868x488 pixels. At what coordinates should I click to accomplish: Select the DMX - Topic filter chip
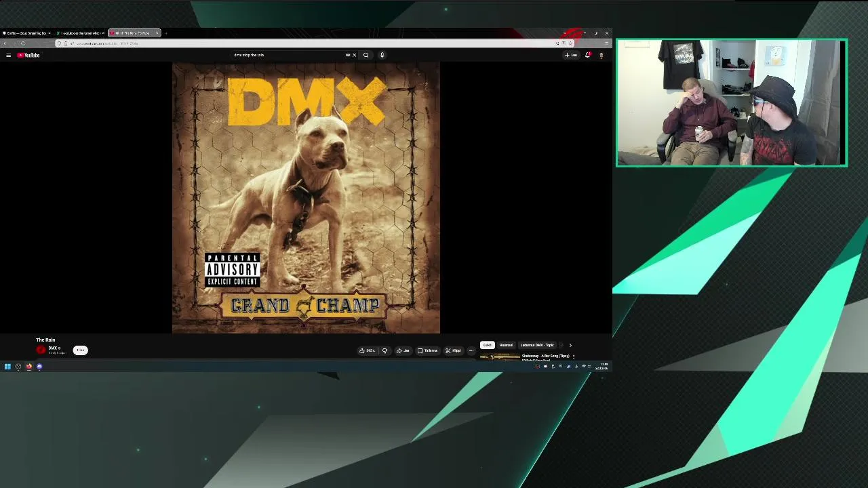pos(536,345)
